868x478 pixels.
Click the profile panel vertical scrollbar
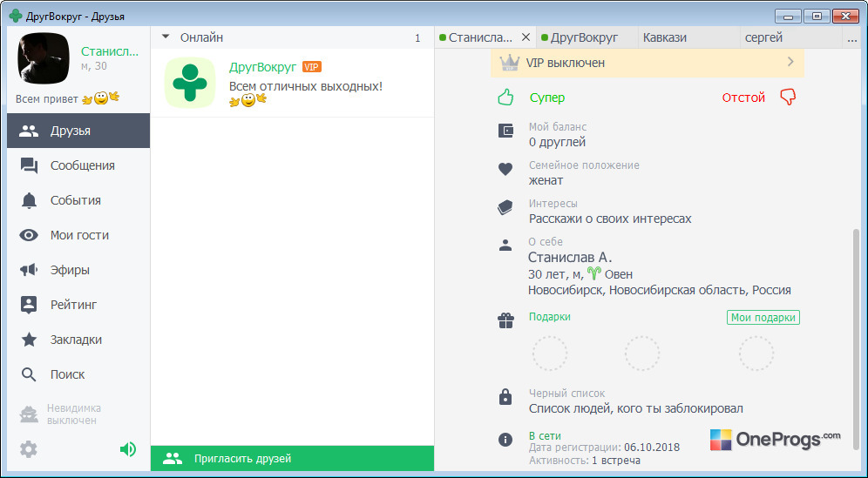(x=857, y=339)
